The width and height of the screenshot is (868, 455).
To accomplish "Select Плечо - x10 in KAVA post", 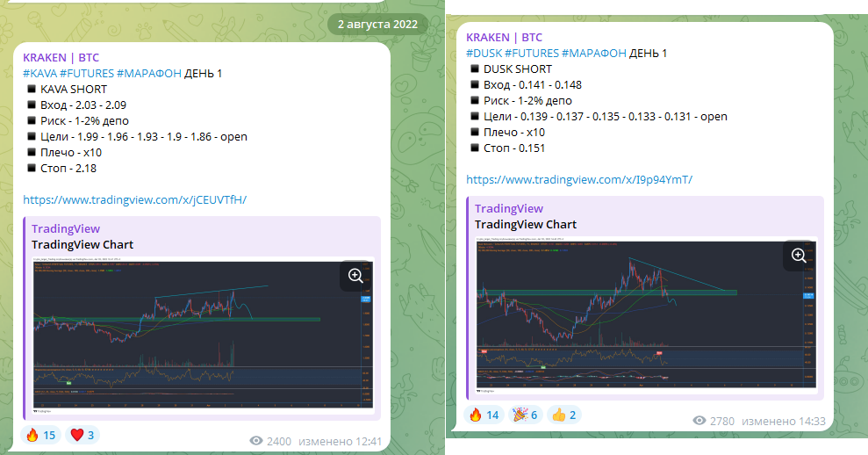I will pos(71,153).
